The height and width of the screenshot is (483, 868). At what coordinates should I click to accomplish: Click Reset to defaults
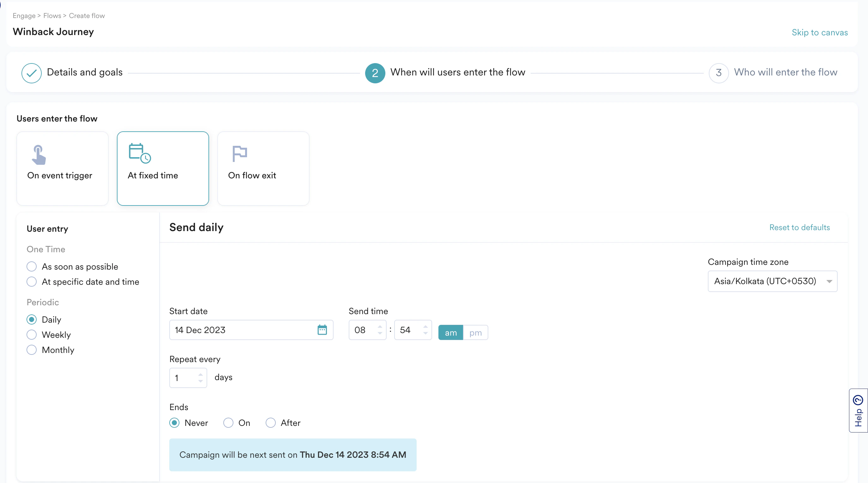click(799, 227)
